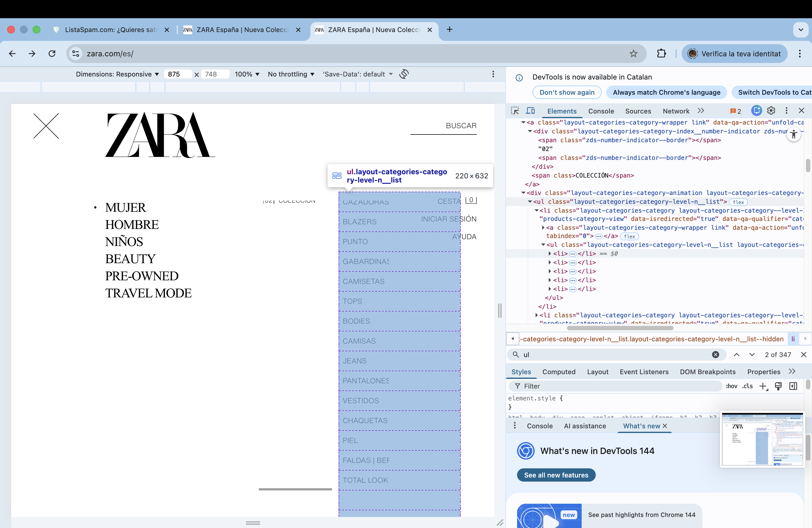Open the Chrome extensions puzzle icon
Screen dimensions: 812x528
pyautogui.click(x=661, y=54)
